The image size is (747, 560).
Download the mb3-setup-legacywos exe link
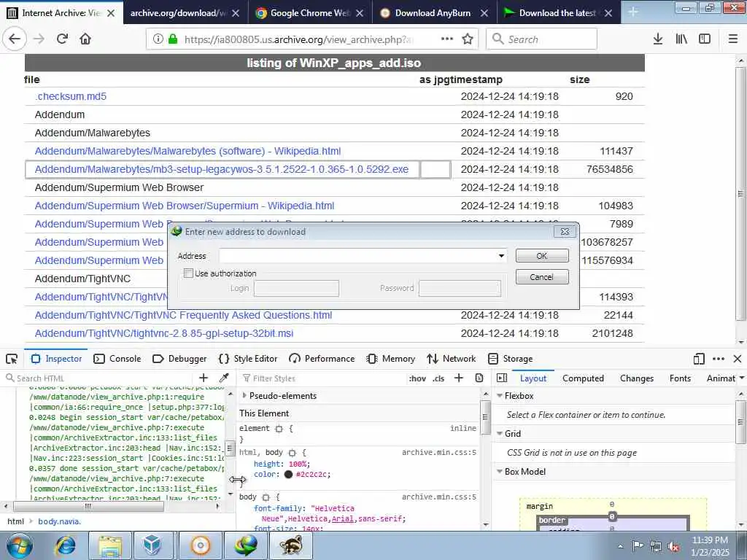(x=222, y=169)
